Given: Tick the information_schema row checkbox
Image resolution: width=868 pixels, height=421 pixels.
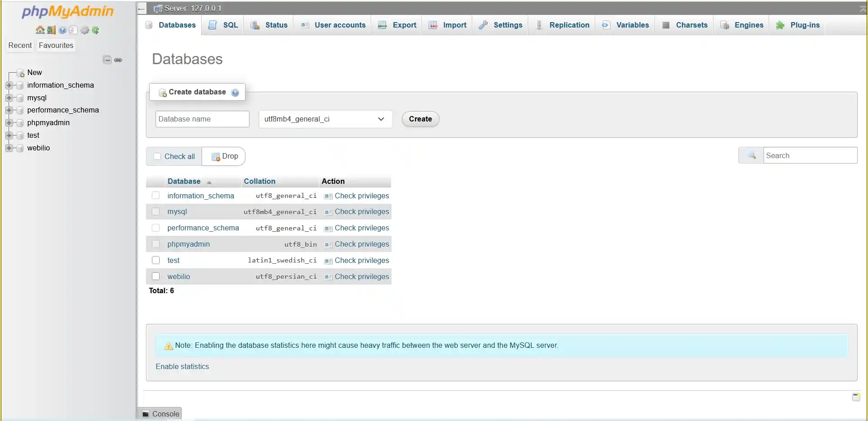Looking at the screenshot, I should 156,196.
